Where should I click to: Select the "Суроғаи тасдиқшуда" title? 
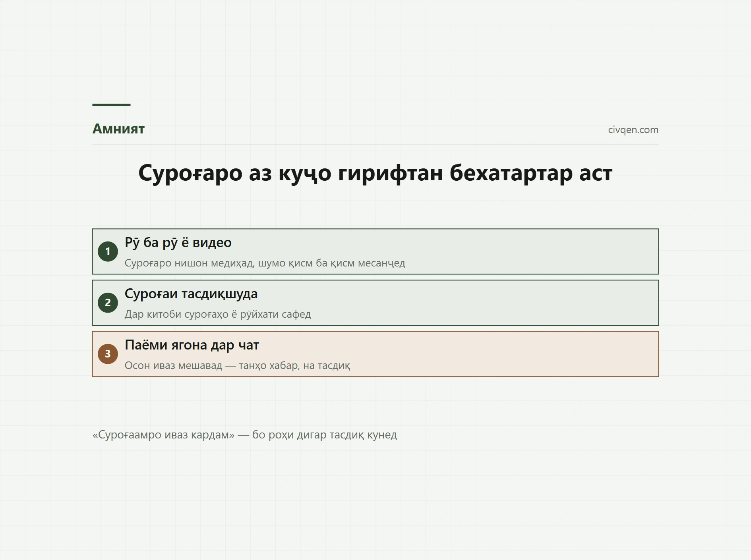point(191,294)
